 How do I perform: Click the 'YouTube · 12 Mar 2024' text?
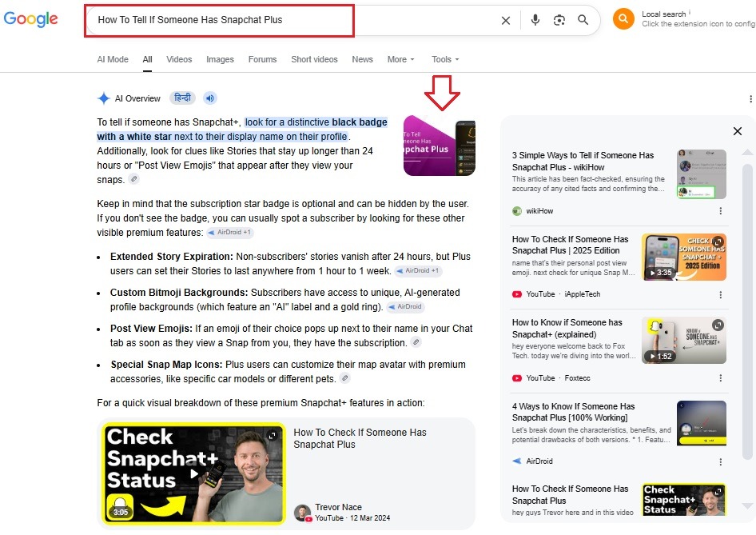(x=352, y=518)
